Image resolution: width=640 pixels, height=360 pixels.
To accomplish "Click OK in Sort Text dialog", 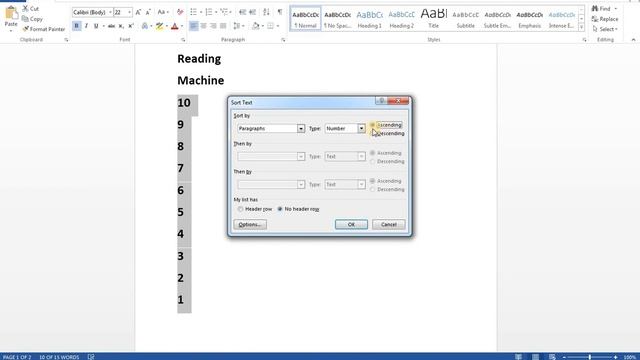I will tap(351, 224).
